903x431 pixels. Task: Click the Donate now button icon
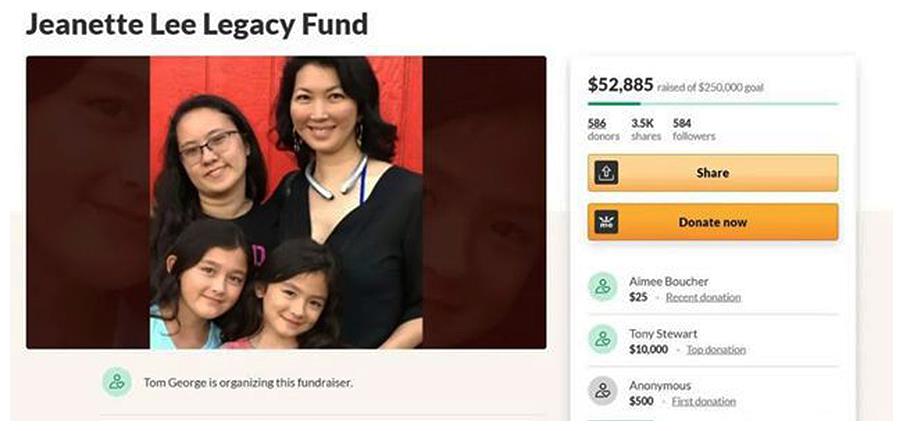(606, 222)
